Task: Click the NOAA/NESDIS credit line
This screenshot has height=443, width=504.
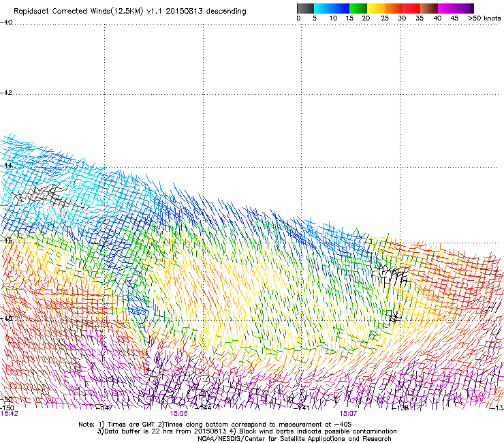Action: (294, 439)
